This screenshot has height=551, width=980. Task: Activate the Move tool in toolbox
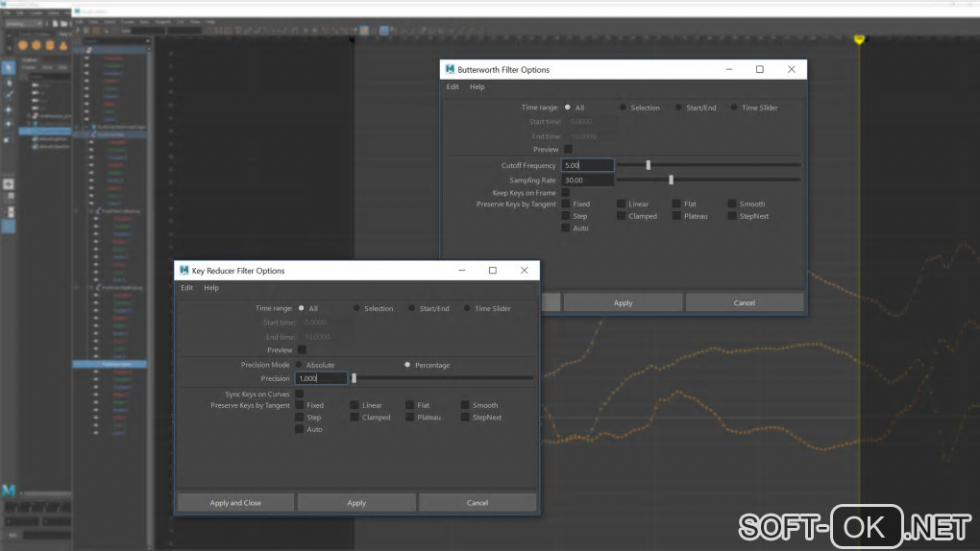(x=8, y=110)
